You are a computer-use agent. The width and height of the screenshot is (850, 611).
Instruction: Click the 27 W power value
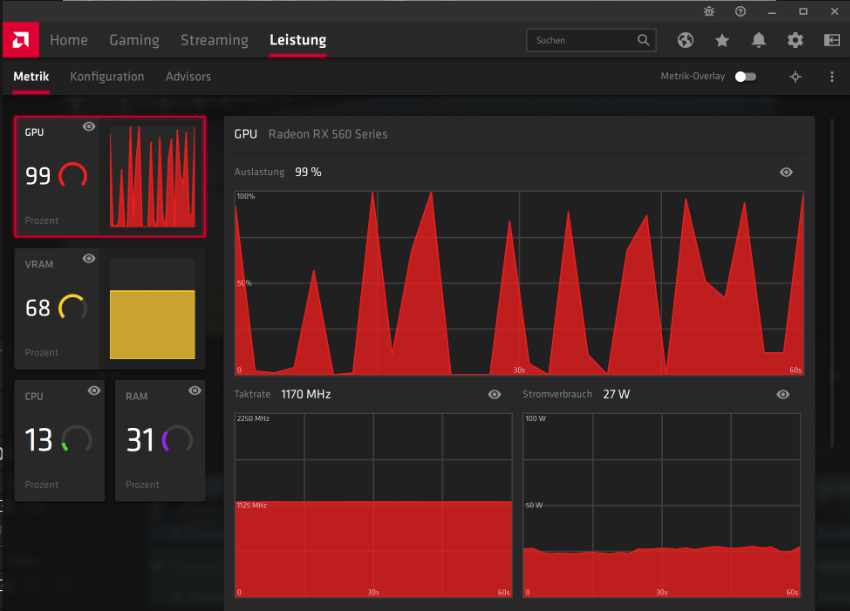616,395
